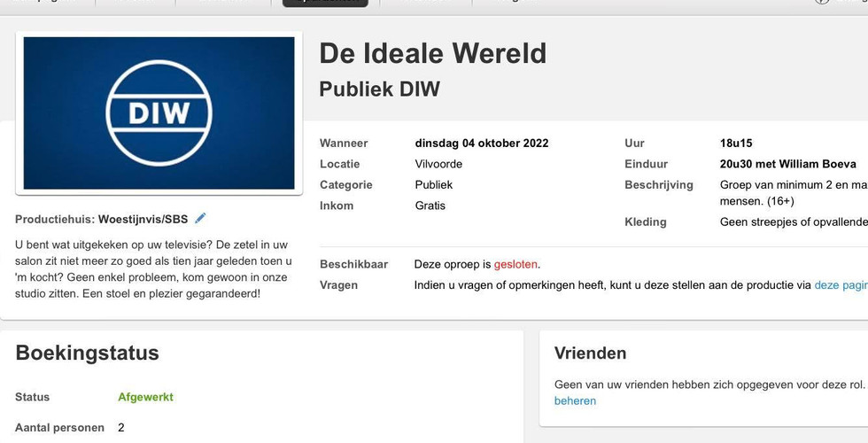Click the date 'dinsdag 04 oktober 2022'
Viewport: 868px width, 443px height.
point(482,143)
